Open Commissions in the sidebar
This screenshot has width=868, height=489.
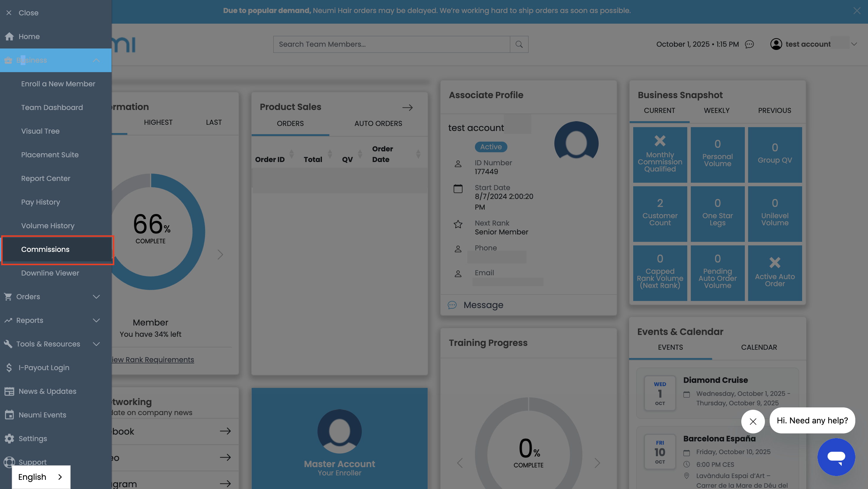pos(45,249)
